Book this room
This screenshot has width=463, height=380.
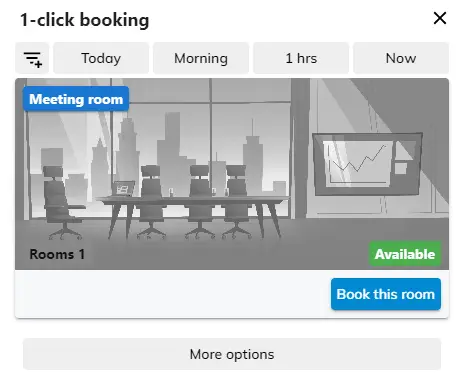386,294
